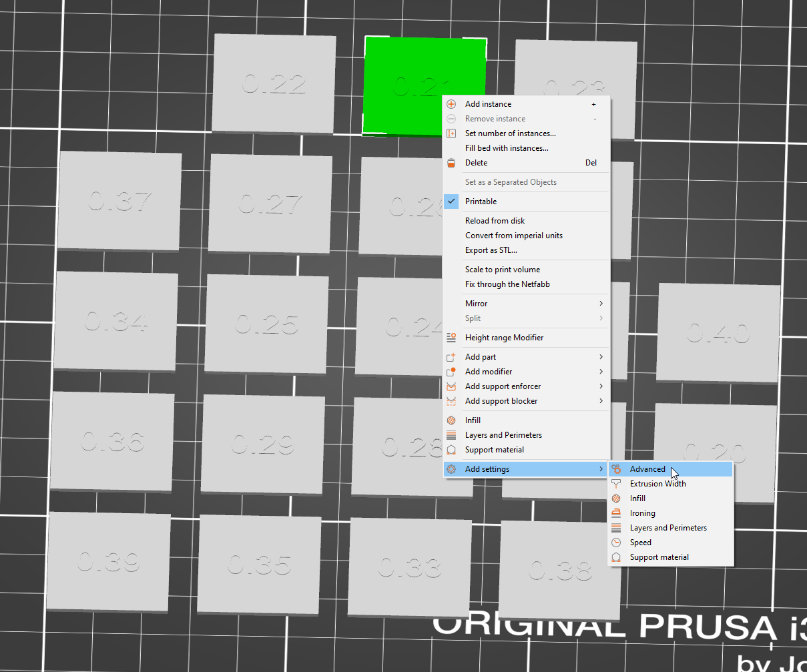Click the Add instance plus icon
This screenshot has height=672, width=807.
[451, 104]
